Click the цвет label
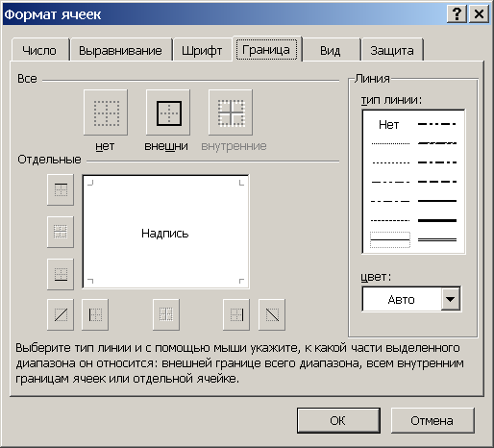Screen dimensions: 494x448 click(376, 277)
